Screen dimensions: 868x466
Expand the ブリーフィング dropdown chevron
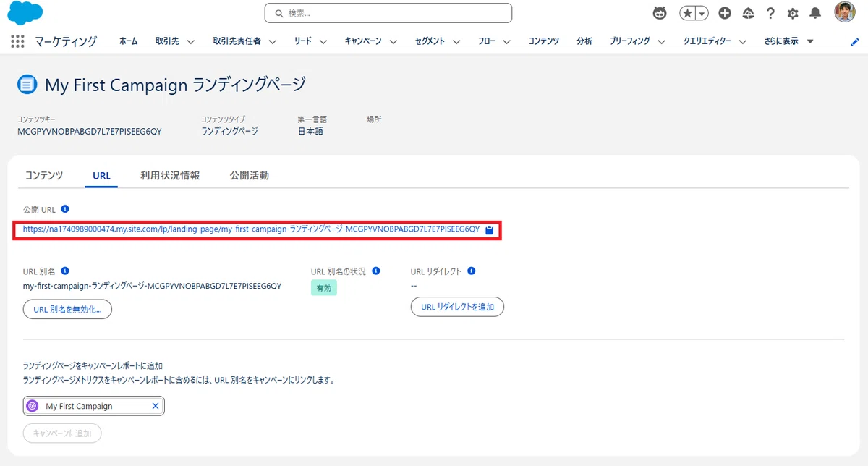[x=662, y=42]
